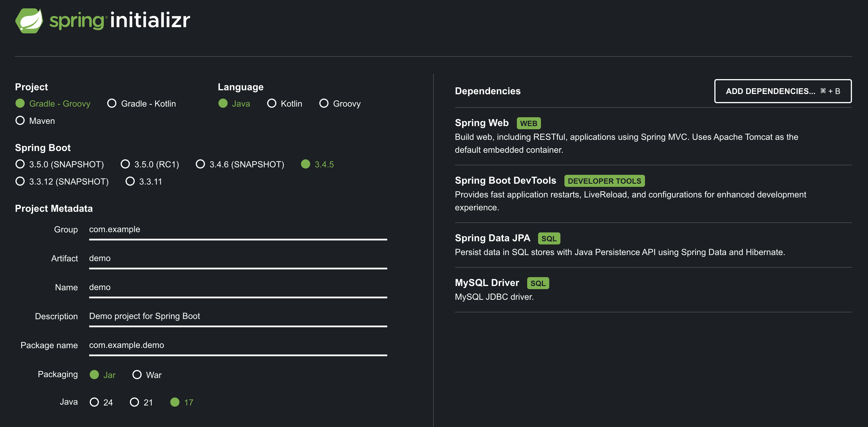Pick Kotlin as the language
Image resolution: width=868 pixels, height=427 pixels.
[x=284, y=103]
